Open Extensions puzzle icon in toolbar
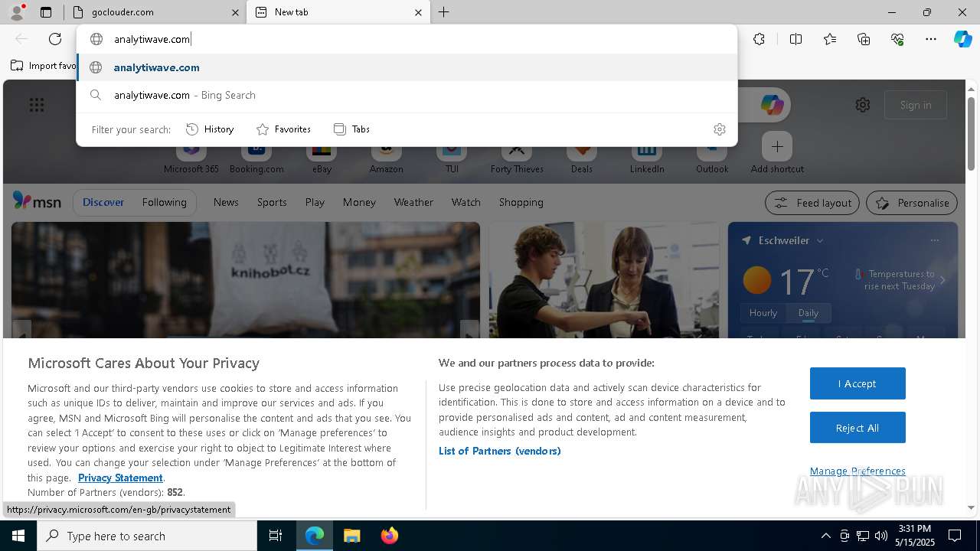This screenshot has height=551, width=980. click(x=759, y=39)
